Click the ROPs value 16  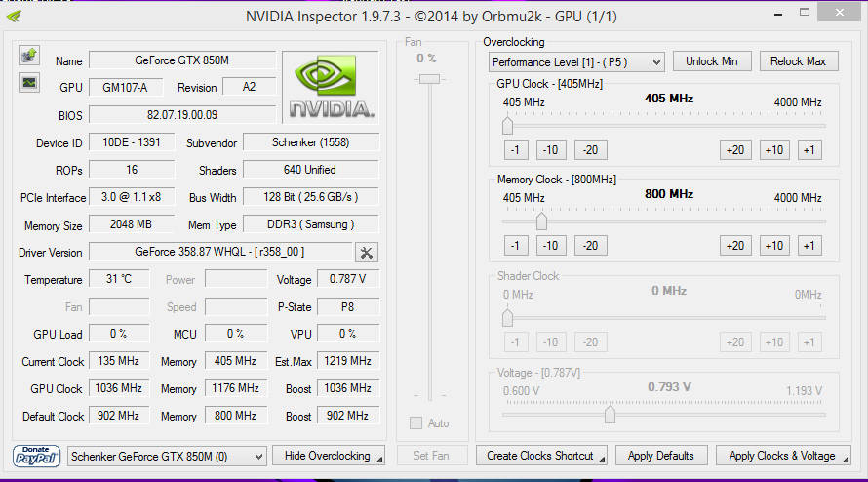[132, 170]
